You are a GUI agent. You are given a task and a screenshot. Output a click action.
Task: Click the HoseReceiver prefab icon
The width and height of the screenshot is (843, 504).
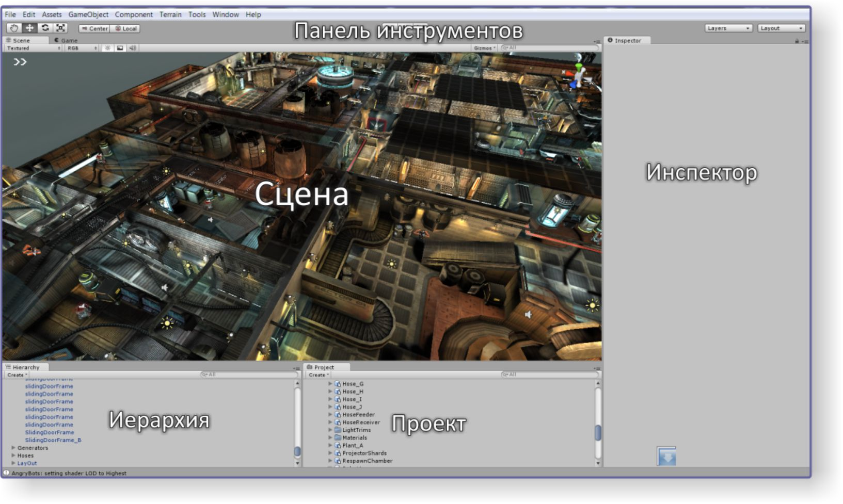coord(338,422)
